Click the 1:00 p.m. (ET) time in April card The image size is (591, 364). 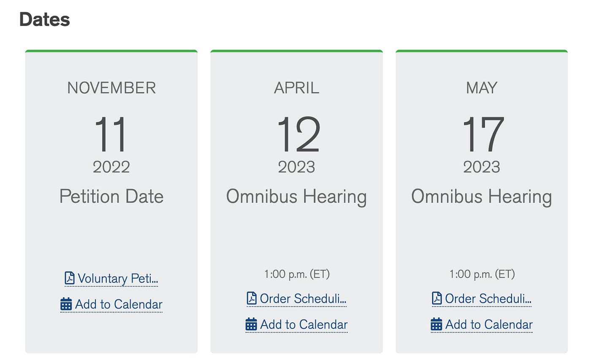click(x=297, y=274)
